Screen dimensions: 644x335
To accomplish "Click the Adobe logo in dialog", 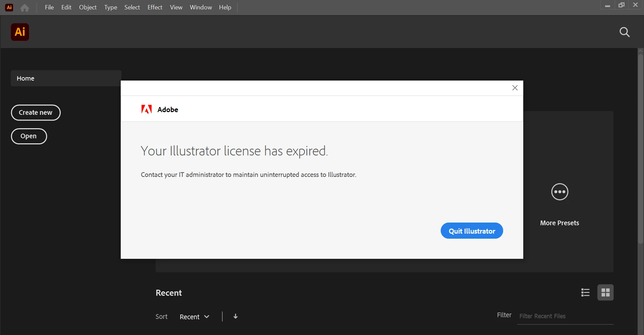I will tap(147, 109).
